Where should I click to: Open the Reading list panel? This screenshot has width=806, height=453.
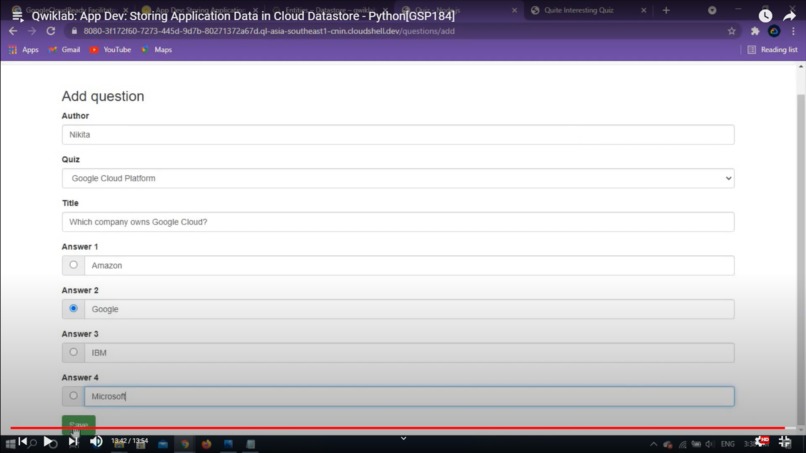pyautogui.click(x=773, y=50)
